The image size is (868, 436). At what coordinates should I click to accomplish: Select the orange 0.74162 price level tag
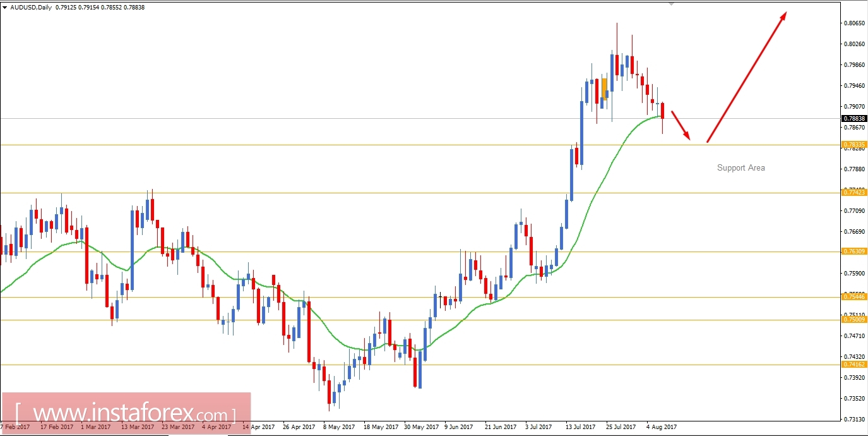(x=854, y=363)
